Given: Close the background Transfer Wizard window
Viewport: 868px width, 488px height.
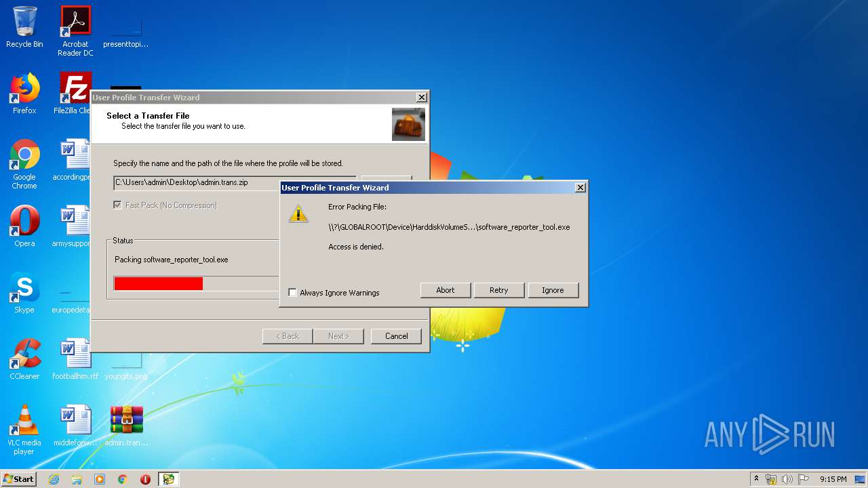Looking at the screenshot, I should point(421,98).
